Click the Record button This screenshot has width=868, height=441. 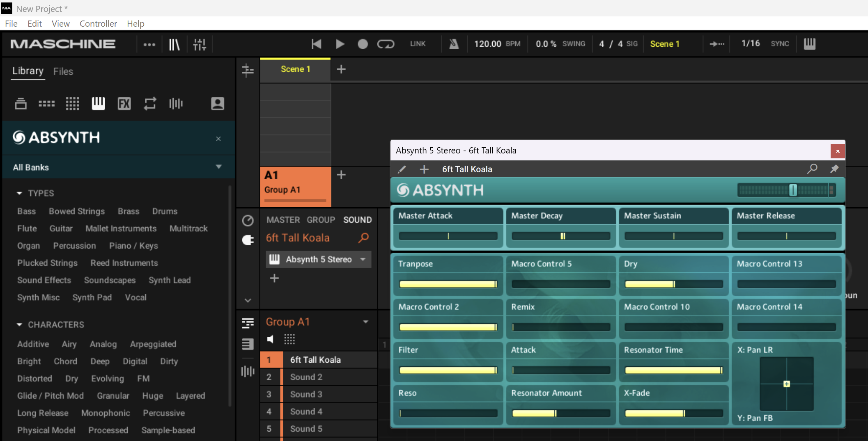point(363,44)
